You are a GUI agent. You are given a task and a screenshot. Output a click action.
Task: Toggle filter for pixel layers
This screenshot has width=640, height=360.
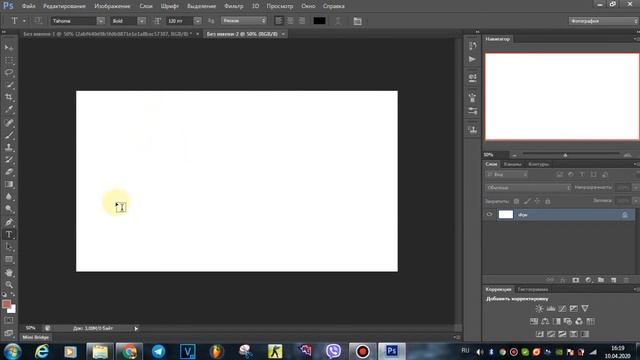pos(560,174)
